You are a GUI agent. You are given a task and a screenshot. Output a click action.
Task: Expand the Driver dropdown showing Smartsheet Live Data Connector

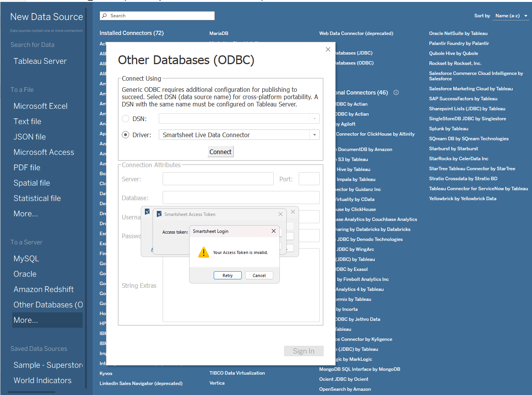click(x=314, y=135)
